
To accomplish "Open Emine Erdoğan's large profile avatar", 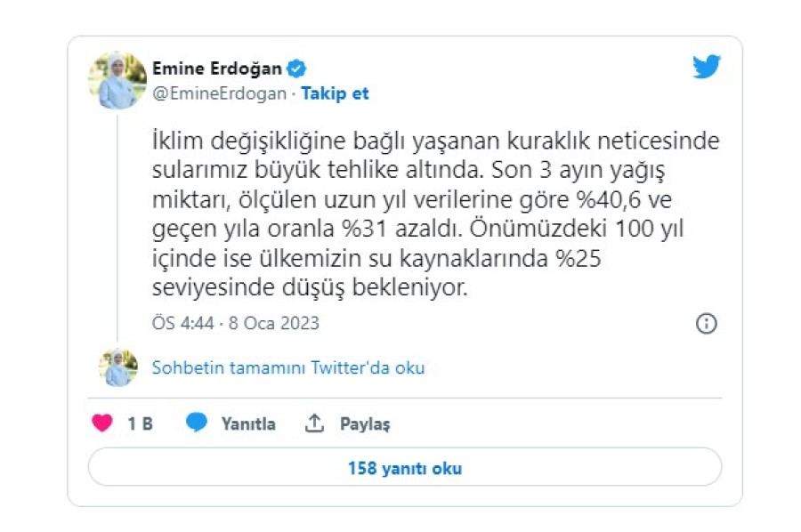I will tap(117, 81).
